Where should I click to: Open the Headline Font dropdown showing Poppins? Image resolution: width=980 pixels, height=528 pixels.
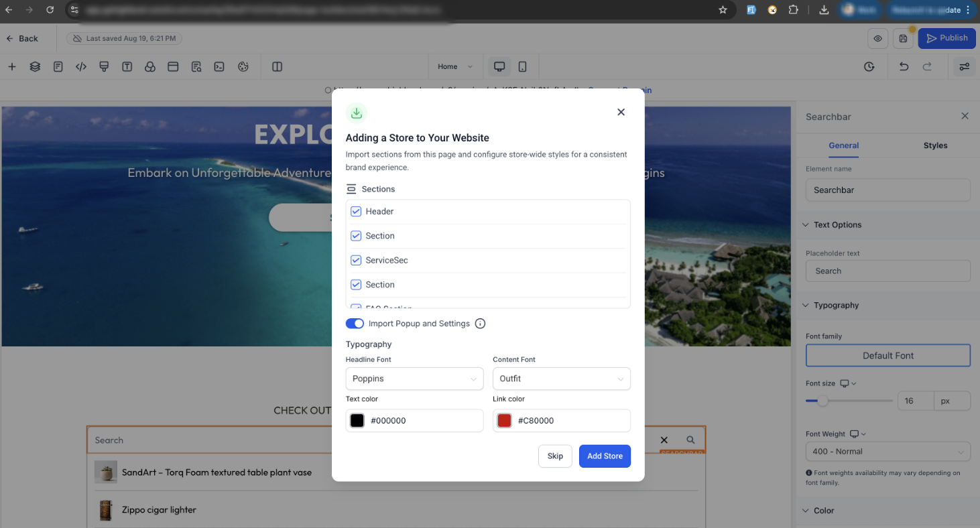point(414,379)
